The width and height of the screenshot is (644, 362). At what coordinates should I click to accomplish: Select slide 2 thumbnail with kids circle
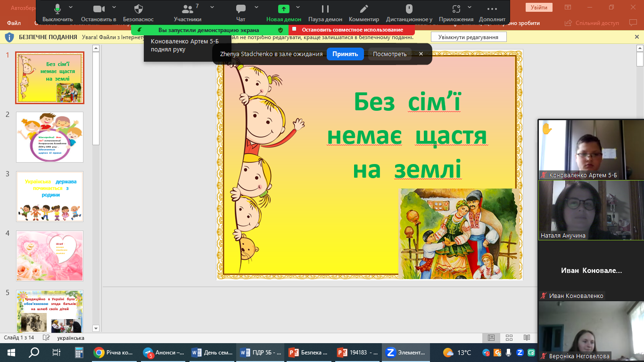pyautogui.click(x=50, y=137)
